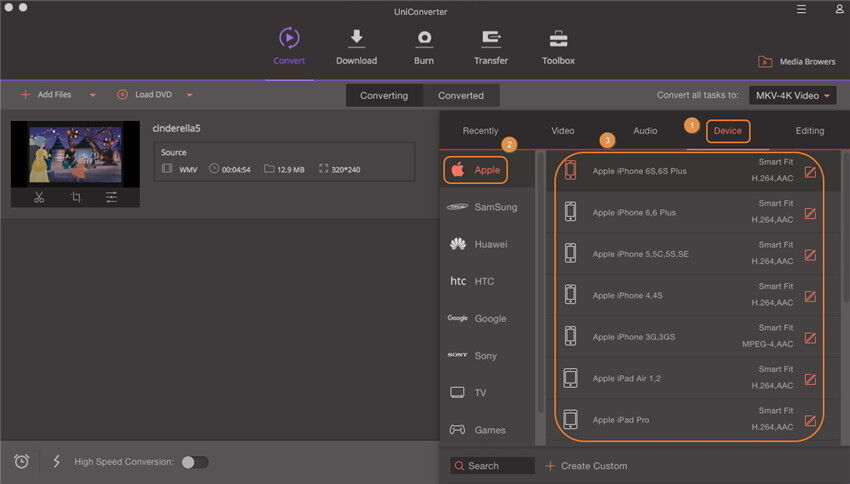Click the crop icon under thumbnail
Screen dimensions: 850x484
76,197
